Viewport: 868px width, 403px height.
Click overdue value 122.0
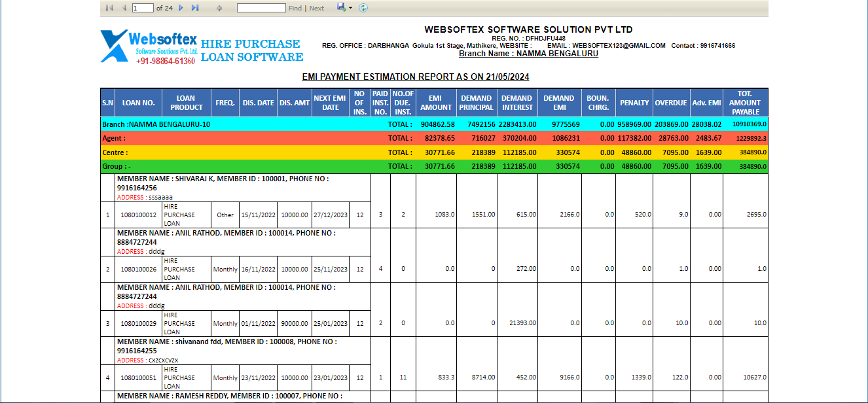680,377
